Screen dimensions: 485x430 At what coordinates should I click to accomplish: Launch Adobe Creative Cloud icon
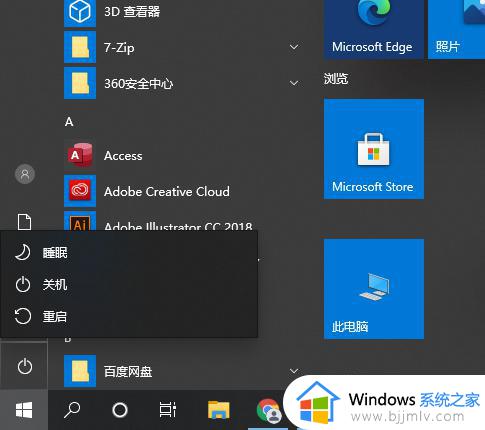point(80,191)
